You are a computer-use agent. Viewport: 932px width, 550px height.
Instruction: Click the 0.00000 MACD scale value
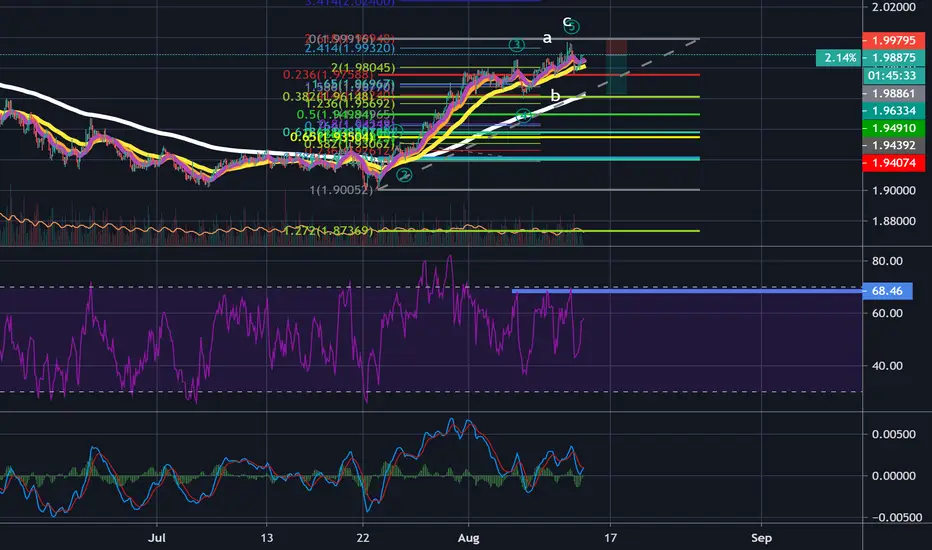pos(893,476)
